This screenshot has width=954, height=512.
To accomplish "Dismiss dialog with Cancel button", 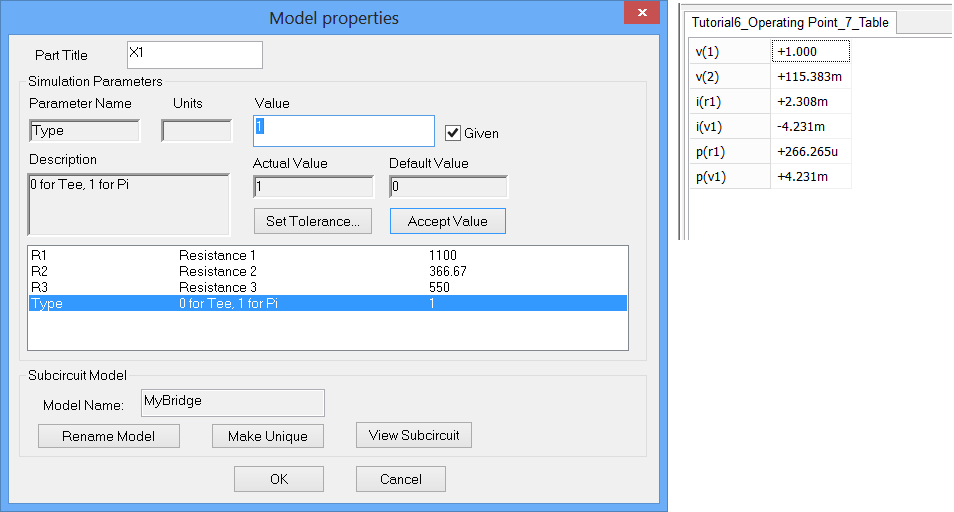I will click(x=400, y=479).
